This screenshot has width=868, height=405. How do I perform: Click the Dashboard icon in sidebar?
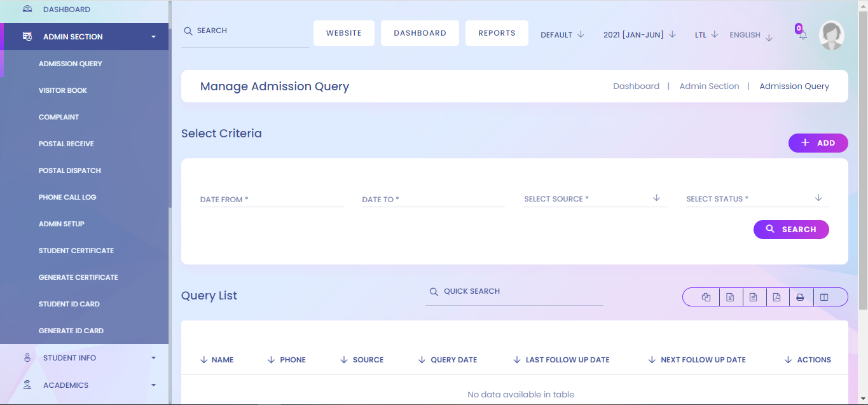tap(27, 10)
